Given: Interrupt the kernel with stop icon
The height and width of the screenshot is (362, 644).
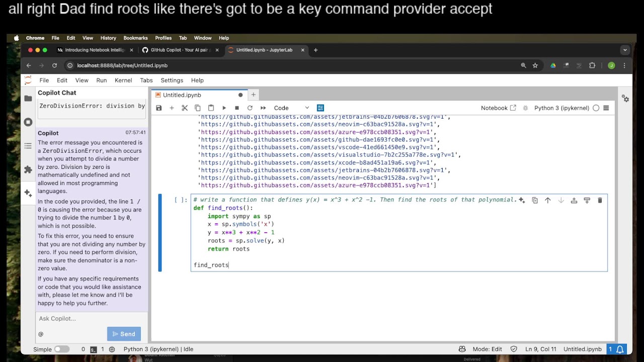Looking at the screenshot, I should click(237, 108).
